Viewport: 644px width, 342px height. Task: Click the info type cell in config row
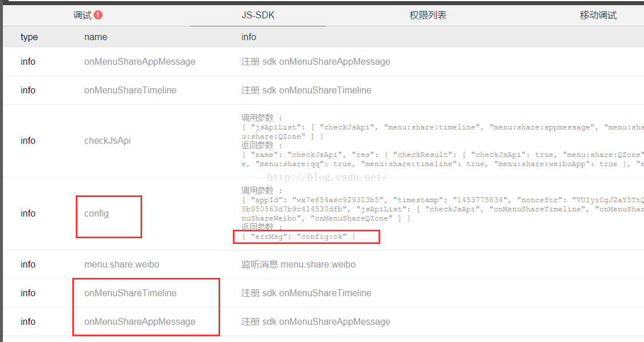point(28,213)
